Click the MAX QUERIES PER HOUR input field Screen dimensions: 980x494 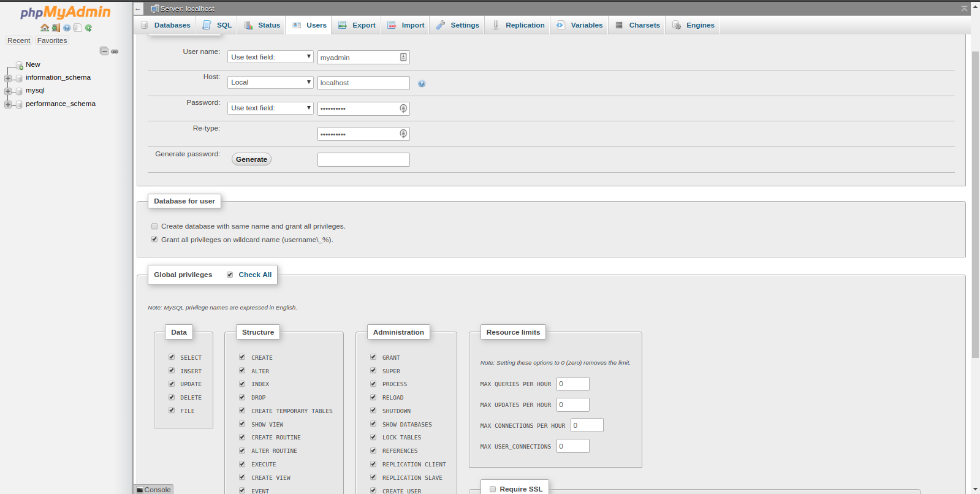pos(572,384)
